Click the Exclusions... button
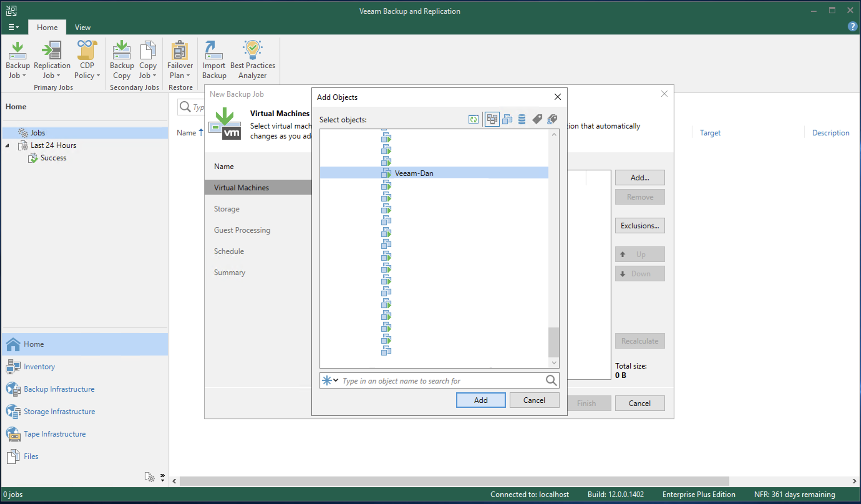The height and width of the screenshot is (504, 861). [640, 225]
